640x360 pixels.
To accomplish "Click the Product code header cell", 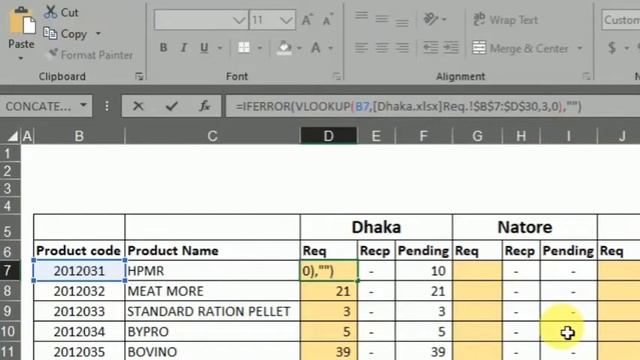I will click(x=78, y=250).
